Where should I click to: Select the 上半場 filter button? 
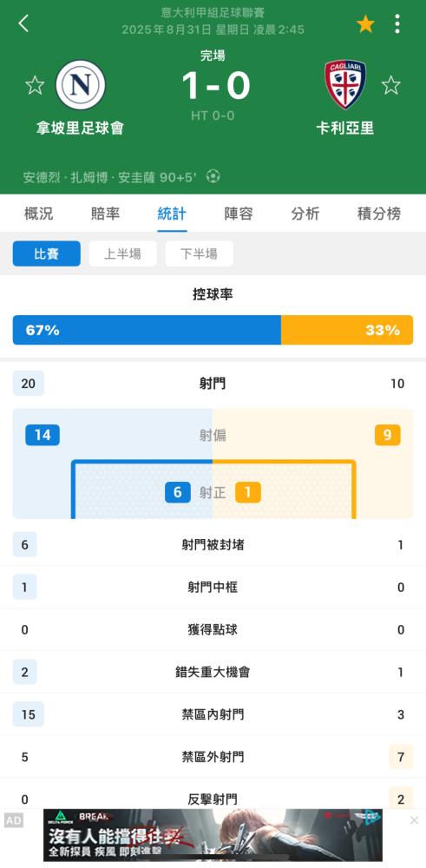coord(123,253)
